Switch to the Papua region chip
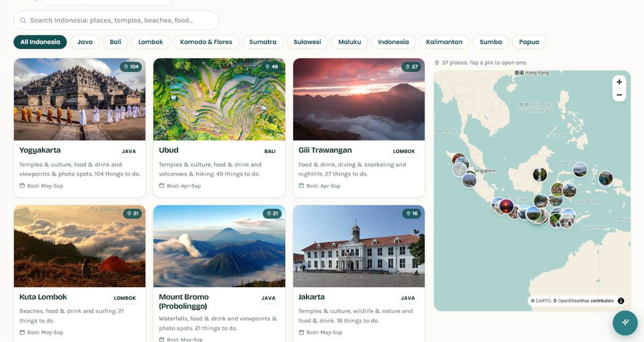Viewport: 644px width, 342px height. 529,42
